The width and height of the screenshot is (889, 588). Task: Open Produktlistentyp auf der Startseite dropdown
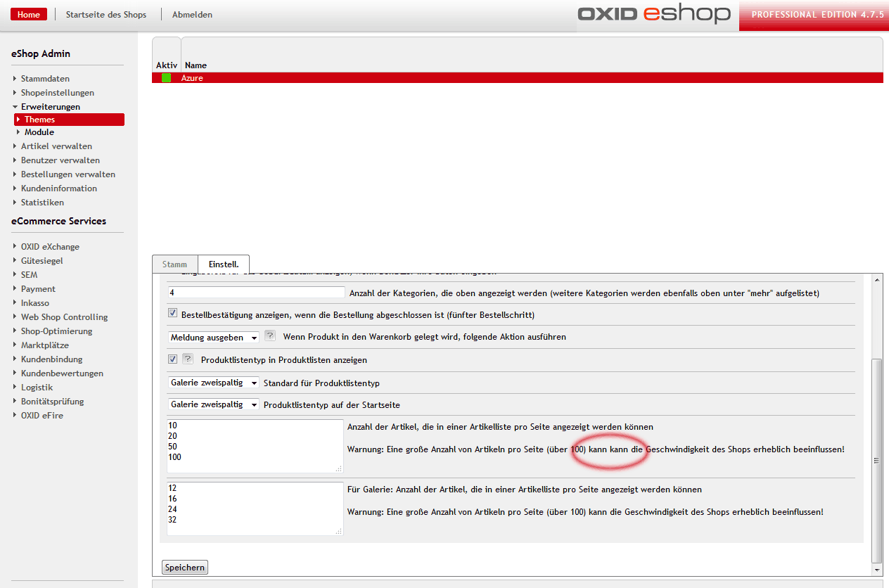click(214, 404)
